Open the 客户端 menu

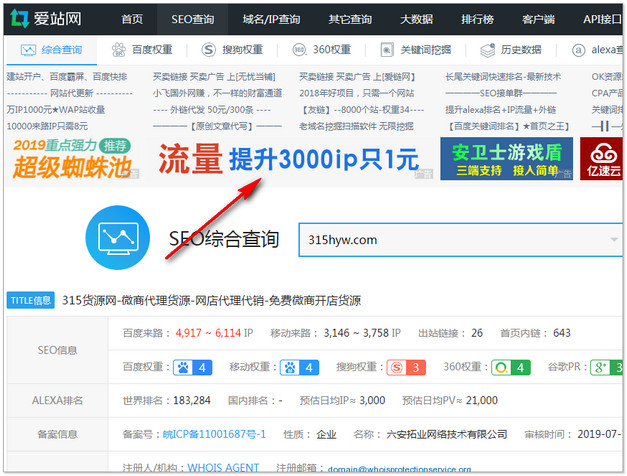pos(538,19)
